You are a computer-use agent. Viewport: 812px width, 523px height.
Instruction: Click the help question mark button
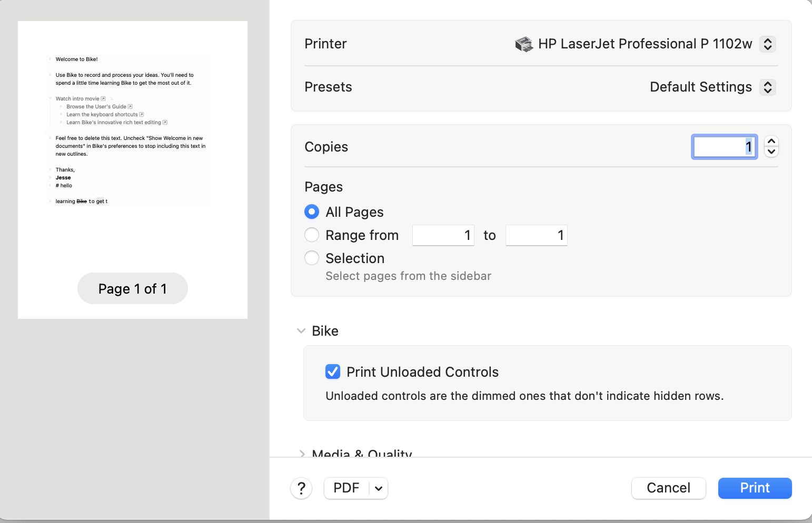click(x=301, y=488)
